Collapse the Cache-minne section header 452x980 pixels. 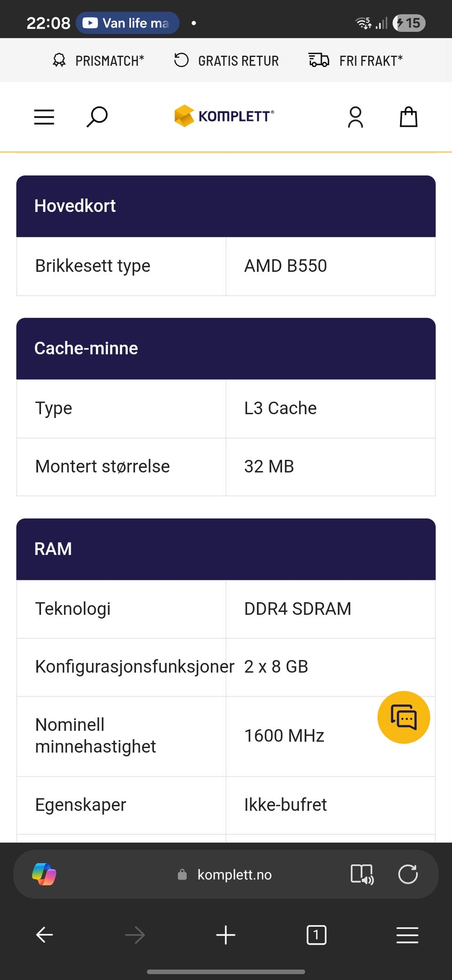click(x=226, y=348)
